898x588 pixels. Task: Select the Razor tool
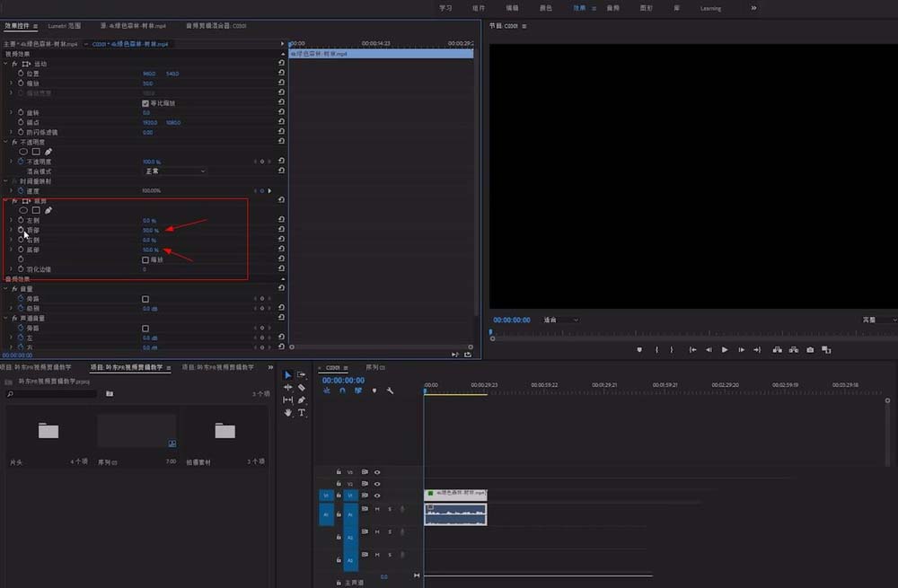[x=301, y=388]
